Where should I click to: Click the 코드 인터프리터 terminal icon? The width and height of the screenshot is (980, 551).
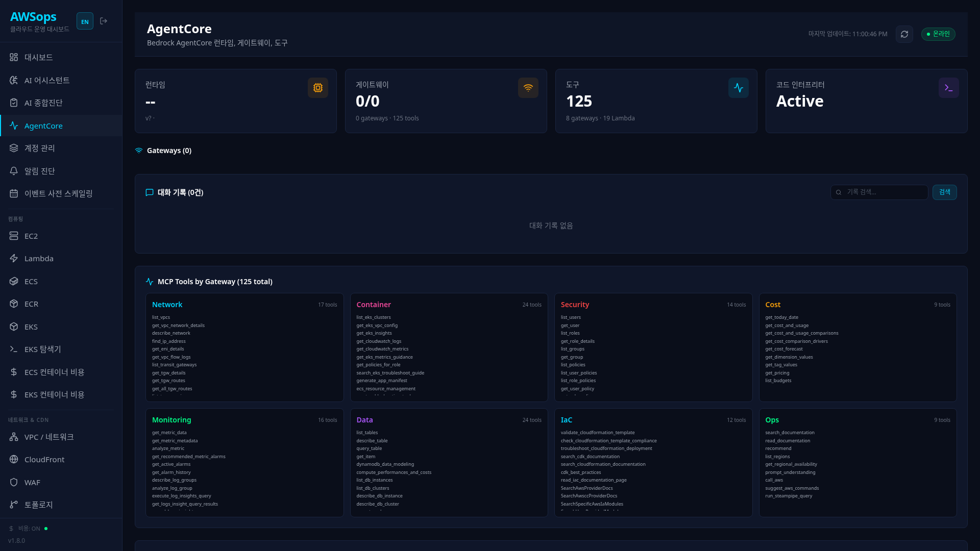point(949,88)
